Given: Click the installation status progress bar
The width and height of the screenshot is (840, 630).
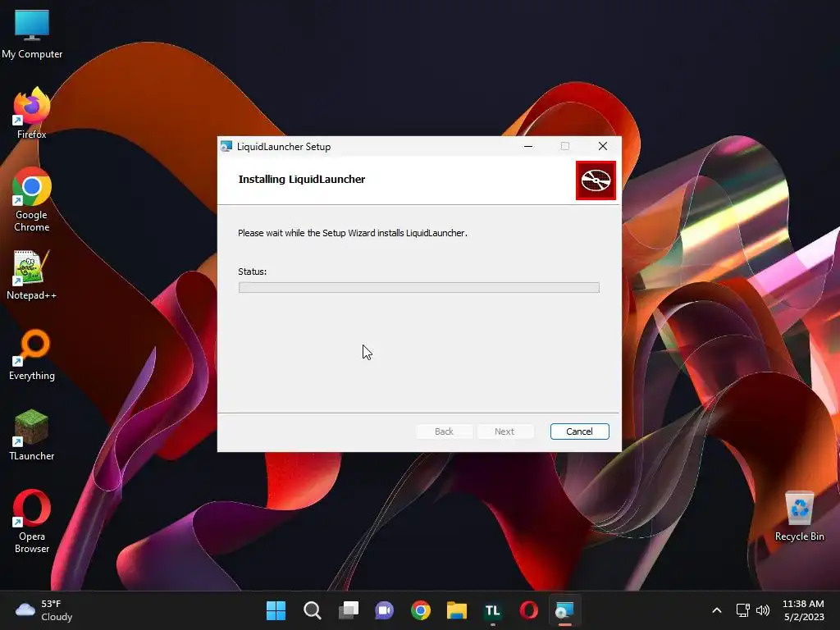Looking at the screenshot, I should pos(419,288).
